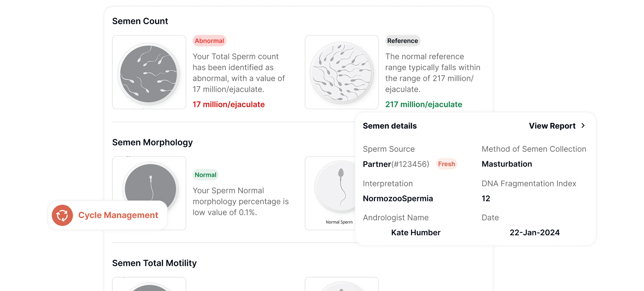The image size is (644, 291).
Task: Click the Cycle Management refresh icon
Action: [62, 215]
